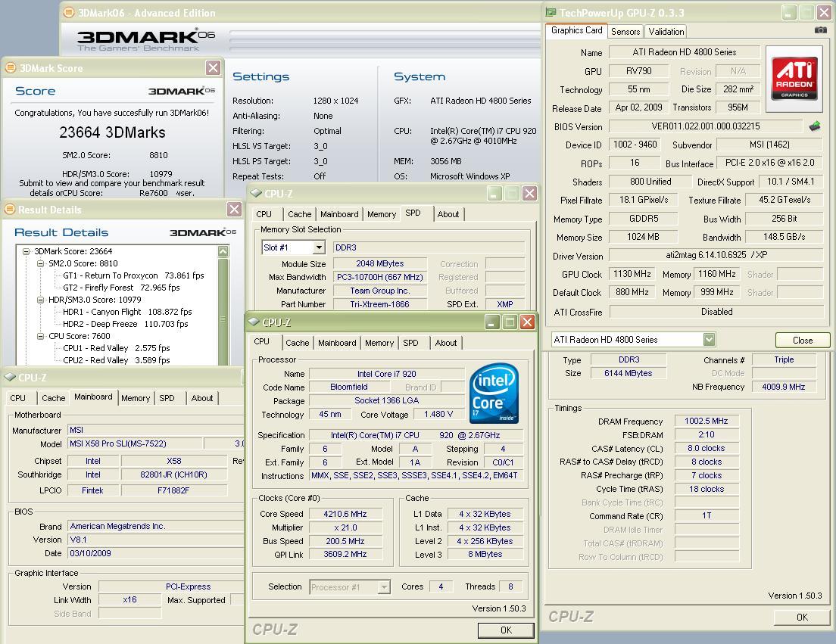Click the CPU-Z SPD window title icon
The width and height of the screenshot is (836, 644).
[256, 194]
